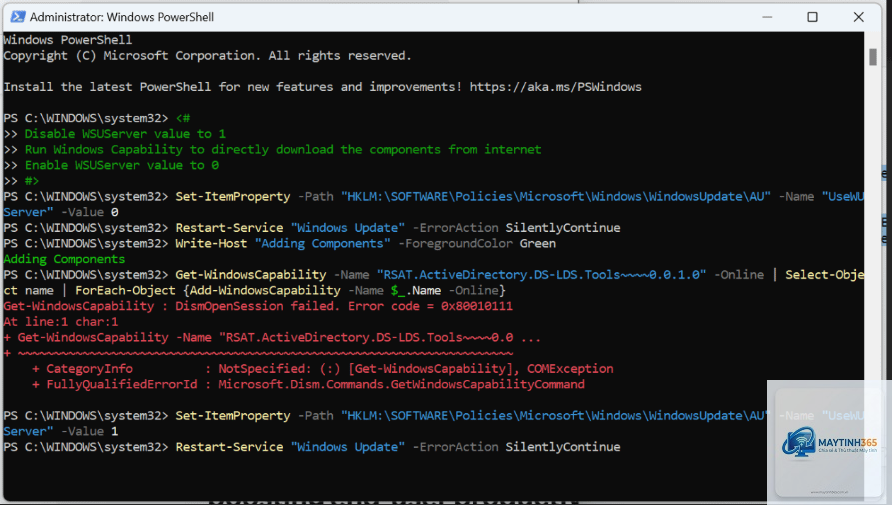The image size is (892, 505).
Task: Click the 'CategoryInfo' error detail line
Action: pos(323,369)
